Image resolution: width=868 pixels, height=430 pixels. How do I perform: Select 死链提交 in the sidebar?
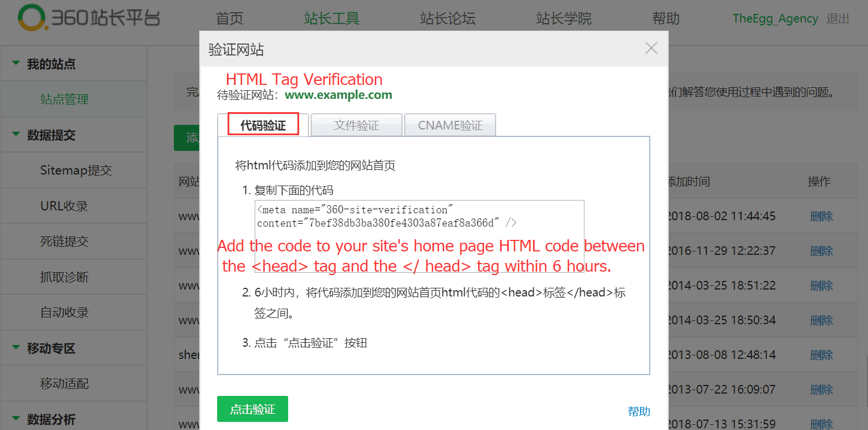65,242
